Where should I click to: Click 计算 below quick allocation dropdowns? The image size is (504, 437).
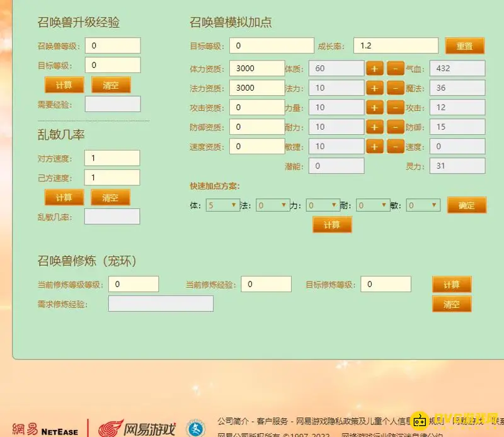coord(332,224)
